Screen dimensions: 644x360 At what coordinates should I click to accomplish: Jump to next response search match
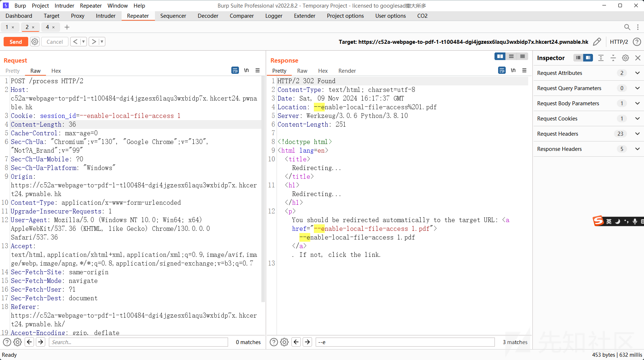pyautogui.click(x=308, y=342)
